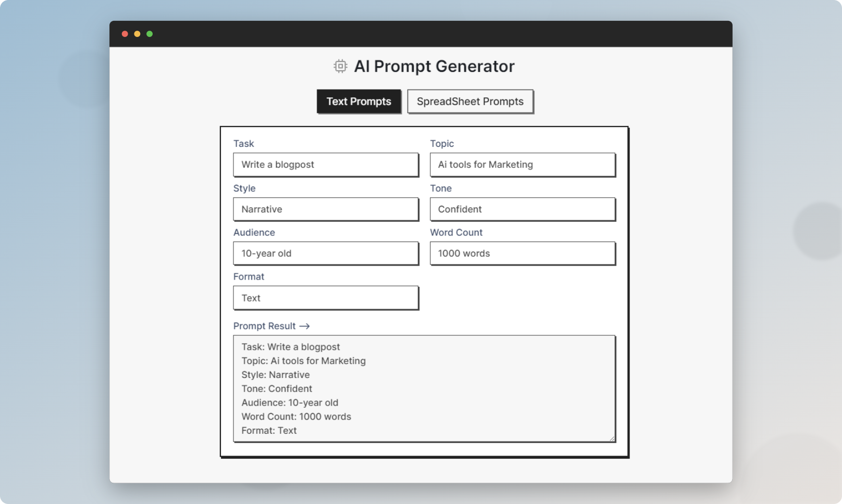Click the line 'Topic: Ai tools for Marketing' in result
Image resolution: width=842 pixels, height=504 pixels.
pyautogui.click(x=303, y=361)
